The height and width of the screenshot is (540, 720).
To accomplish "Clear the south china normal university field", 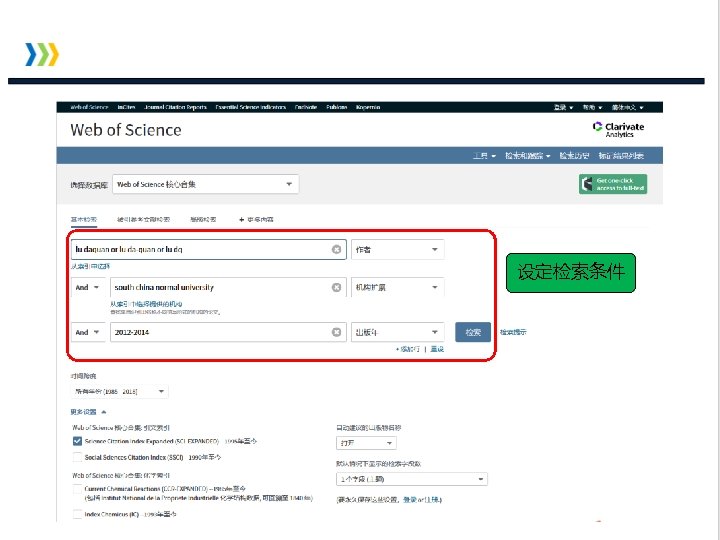I will click(337, 287).
